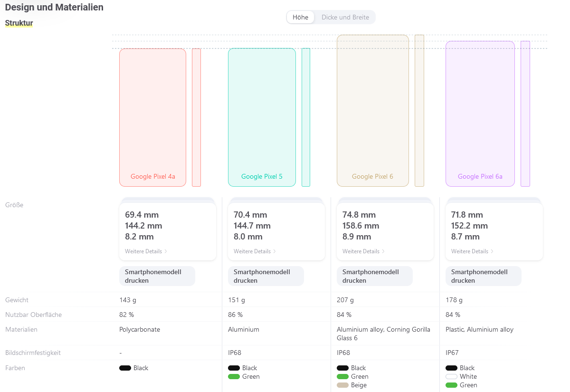Click the Polycarbonate material text
Image resolution: width=570 pixels, height=392 pixels.
point(140,330)
